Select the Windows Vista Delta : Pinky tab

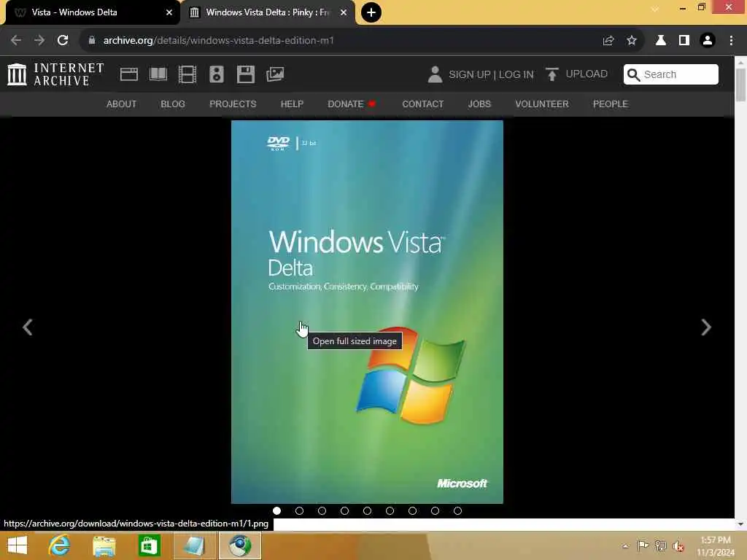267,12
